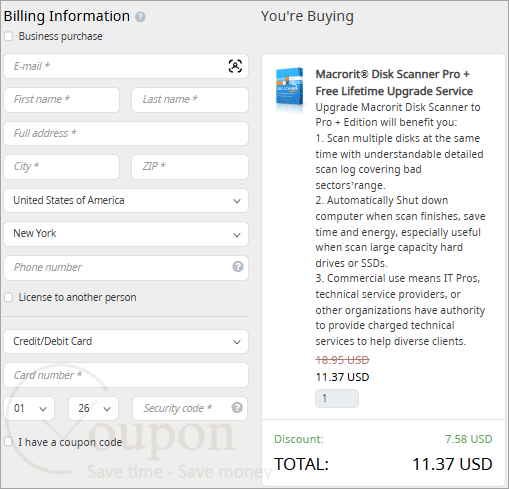Click the Security code field
The image size is (509, 489).
pyautogui.click(x=190, y=408)
